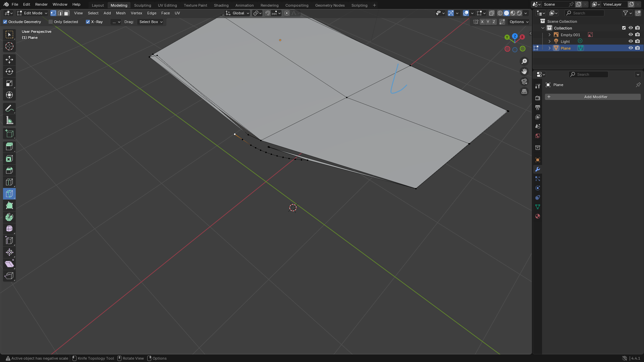Click the outliner Search field

[x=585, y=13]
